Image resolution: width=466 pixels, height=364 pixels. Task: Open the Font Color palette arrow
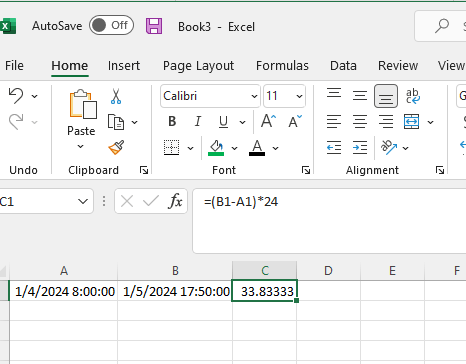(275, 148)
